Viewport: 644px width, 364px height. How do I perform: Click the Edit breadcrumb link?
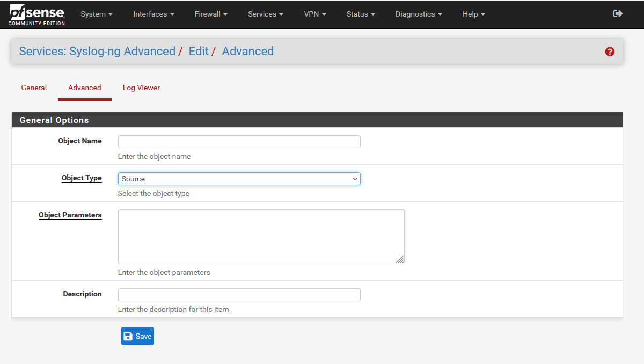pyautogui.click(x=199, y=52)
